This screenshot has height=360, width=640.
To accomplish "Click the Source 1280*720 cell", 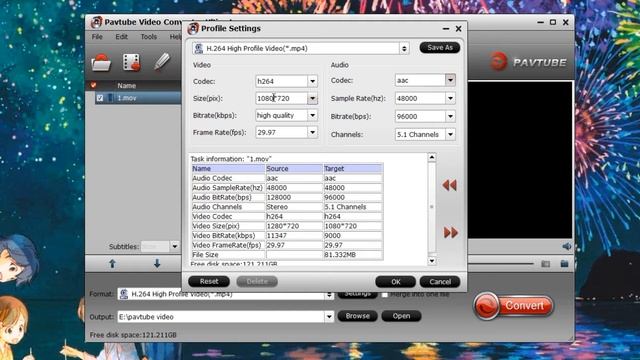I will pyautogui.click(x=294, y=226).
